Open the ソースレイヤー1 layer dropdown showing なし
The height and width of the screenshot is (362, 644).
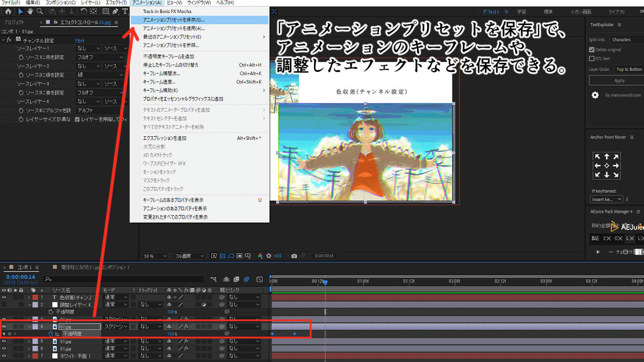tap(89, 49)
